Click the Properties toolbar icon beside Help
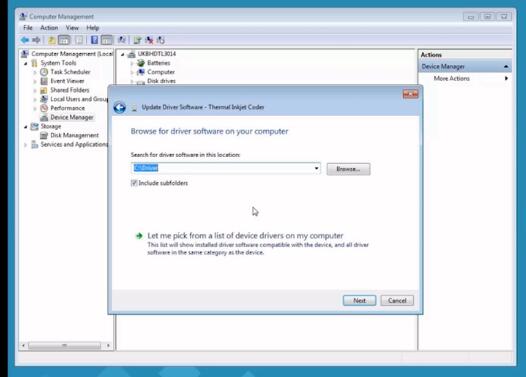 (79, 40)
